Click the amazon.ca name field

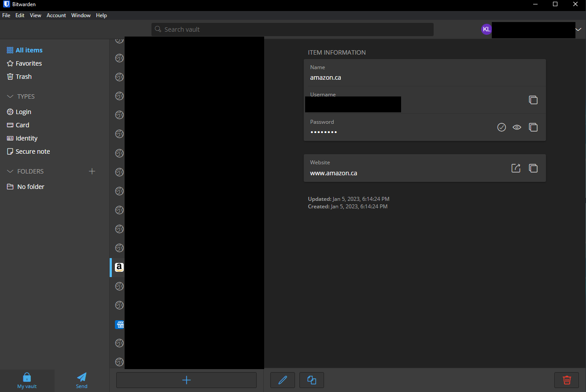[424, 73]
